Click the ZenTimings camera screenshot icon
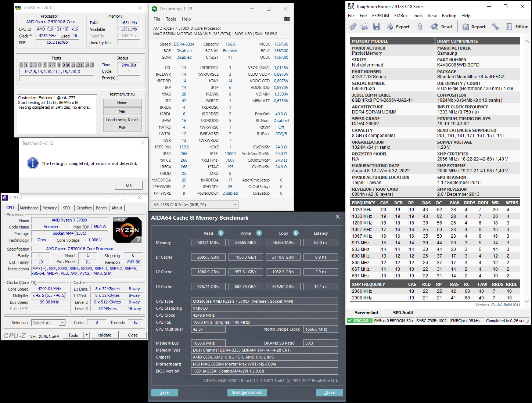 click(287, 19)
